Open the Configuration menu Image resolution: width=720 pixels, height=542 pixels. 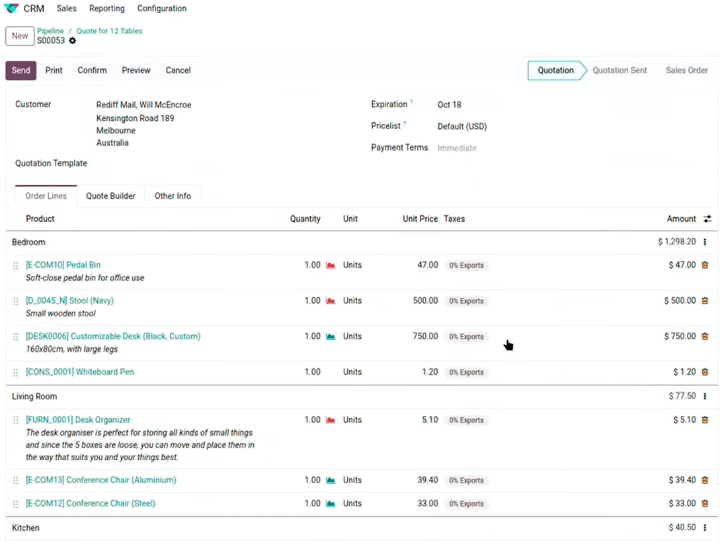pyautogui.click(x=162, y=8)
